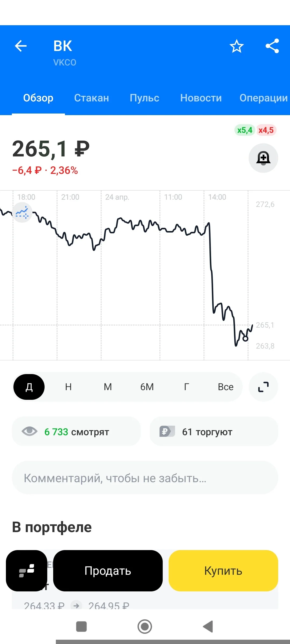Tap the Android home button
The width and height of the screenshot is (290, 644).
[x=145, y=627]
